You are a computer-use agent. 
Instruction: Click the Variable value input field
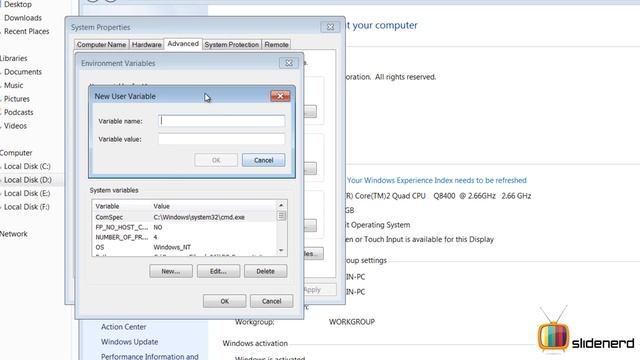click(222, 139)
